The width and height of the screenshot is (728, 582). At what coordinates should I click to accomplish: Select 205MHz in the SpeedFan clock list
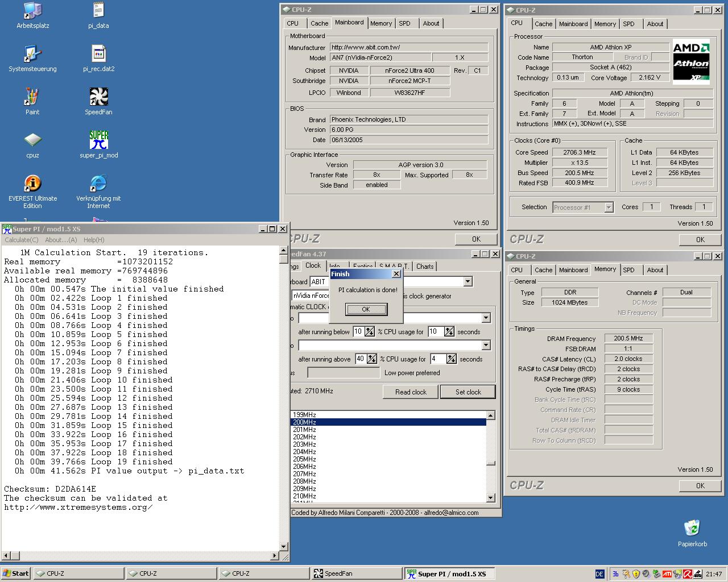click(x=388, y=459)
